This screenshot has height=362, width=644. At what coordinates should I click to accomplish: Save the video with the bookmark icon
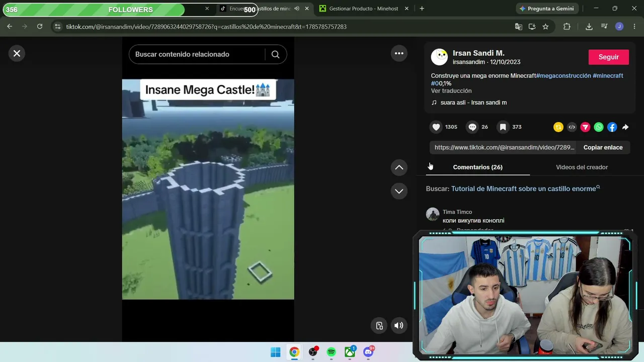coord(503,127)
